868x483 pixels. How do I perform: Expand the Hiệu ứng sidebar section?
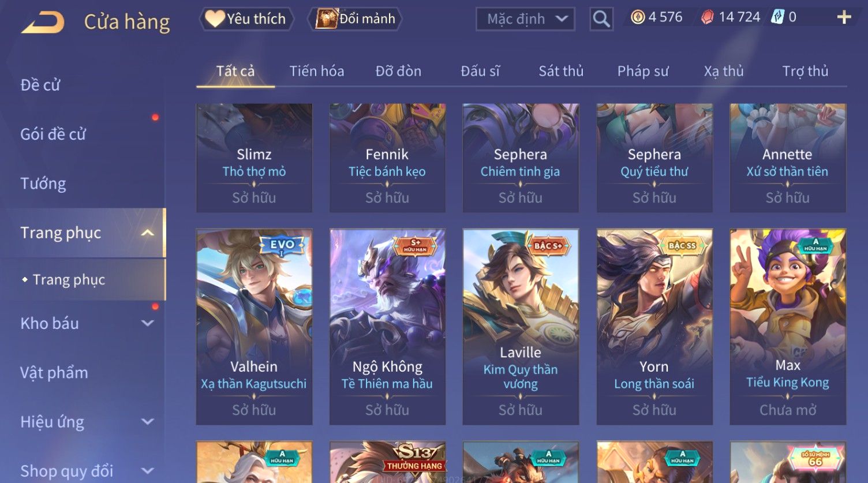[x=148, y=422]
